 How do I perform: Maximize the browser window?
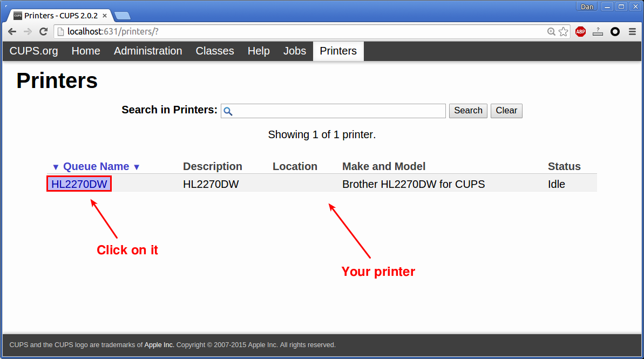pyautogui.click(x=621, y=6)
